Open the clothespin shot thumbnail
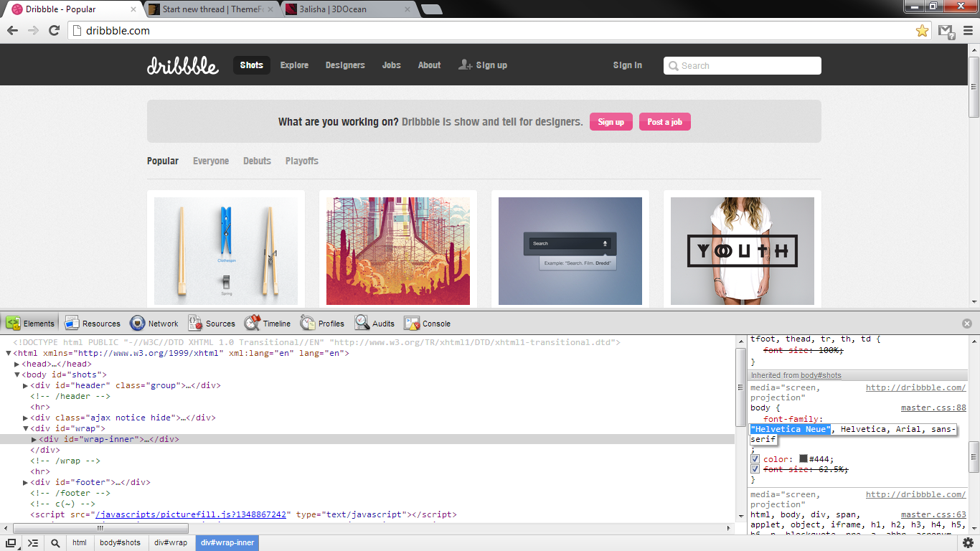 [226, 251]
